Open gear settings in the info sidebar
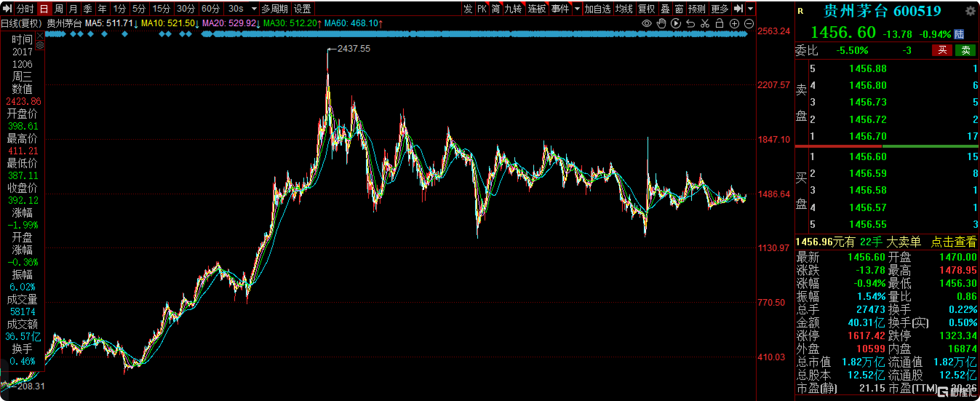980x401 pixels. tap(40, 45)
